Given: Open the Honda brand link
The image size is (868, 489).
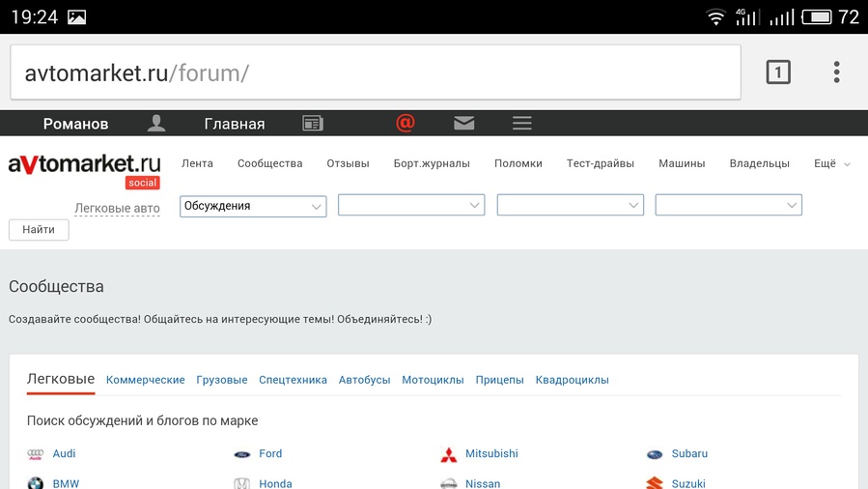Looking at the screenshot, I should pyautogui.click(x=275, y=483).
